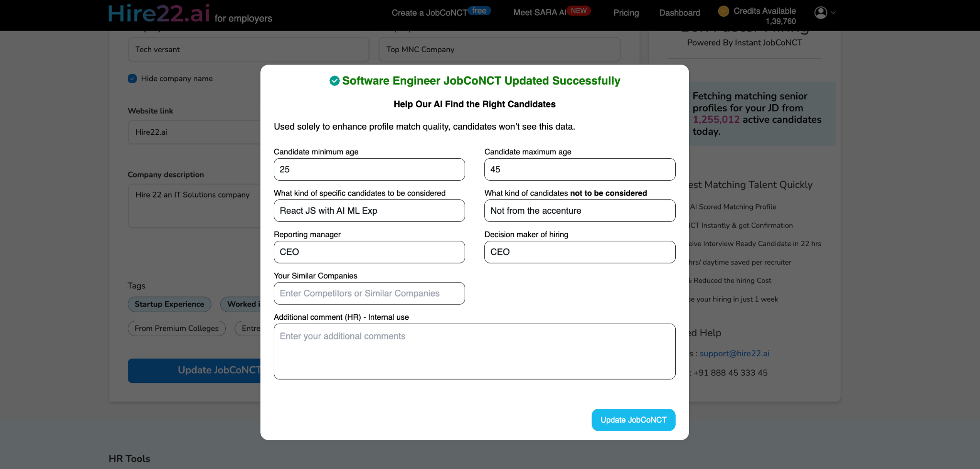Click the Additional comment text area
Image resolution: width=980 pixels, height=469 pixels.
click(x=474, y=351)
